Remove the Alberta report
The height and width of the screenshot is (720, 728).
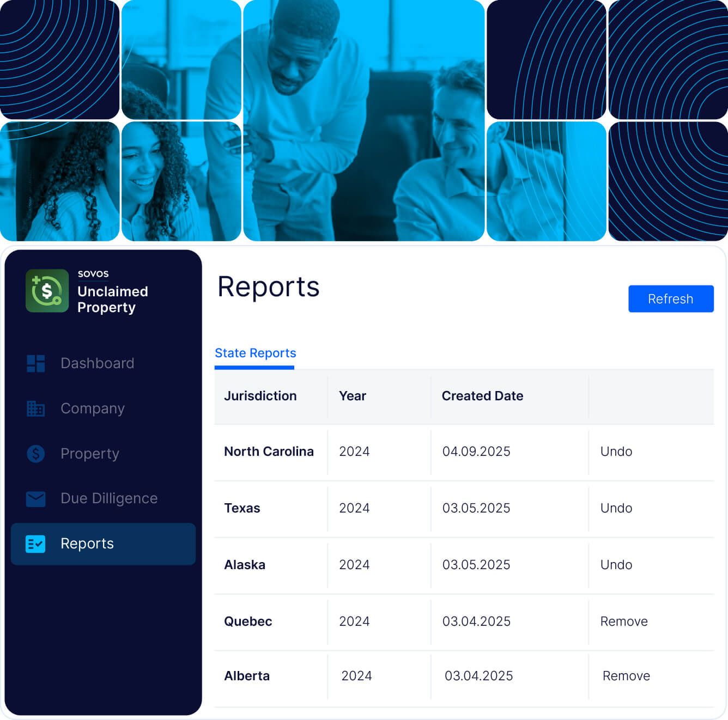tap(626, 676)
